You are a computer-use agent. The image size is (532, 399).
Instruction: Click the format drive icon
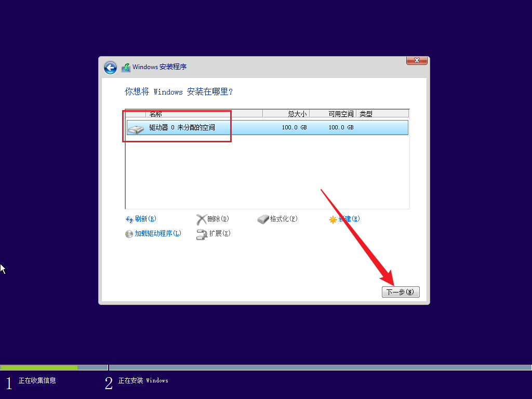coord(263,220)
